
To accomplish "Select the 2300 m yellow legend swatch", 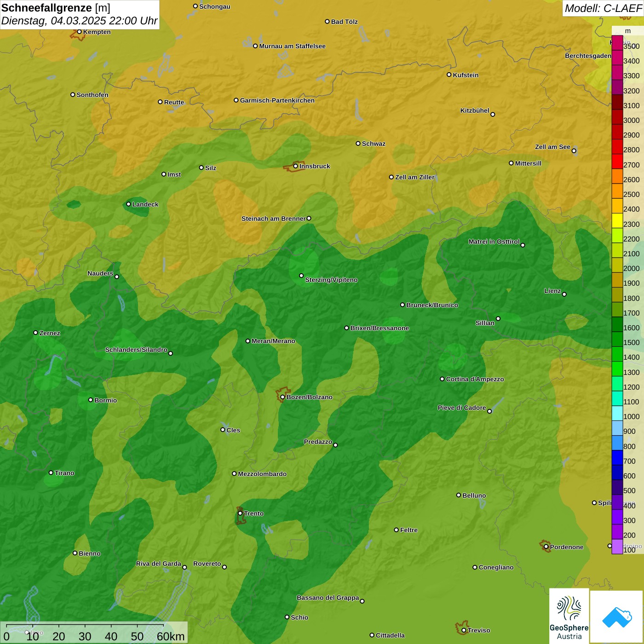I will click(617, 221).
